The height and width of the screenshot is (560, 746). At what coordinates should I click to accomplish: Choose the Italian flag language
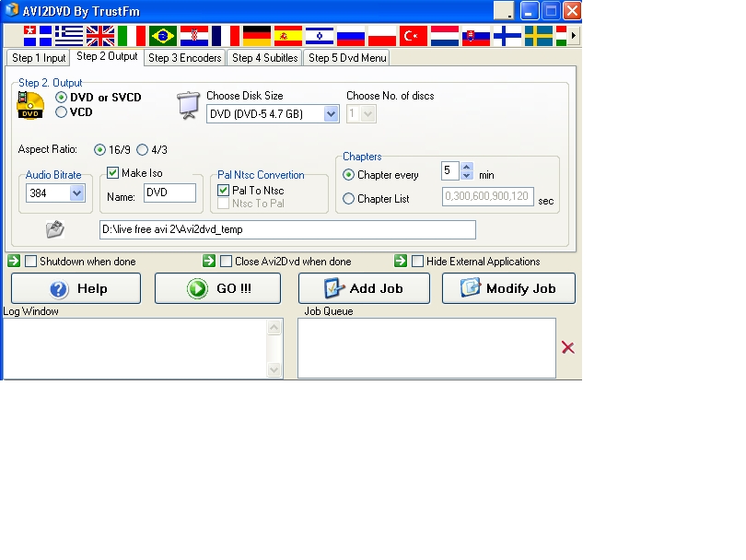point(132,36)
